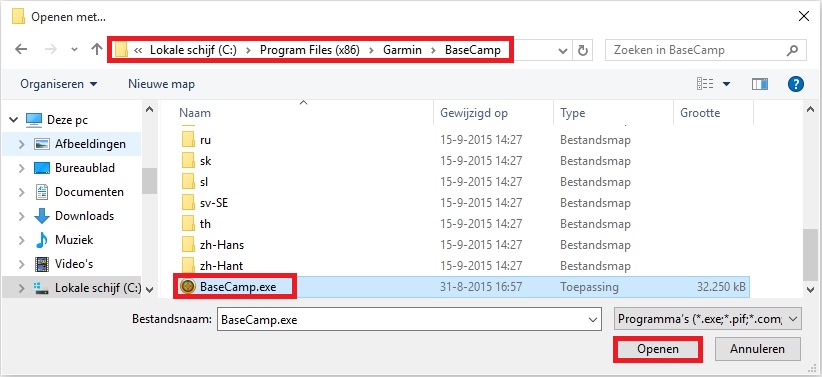Click the BaseCamp.exe file name
Screen dimensions: 822x377
click(x=238, y=287)
